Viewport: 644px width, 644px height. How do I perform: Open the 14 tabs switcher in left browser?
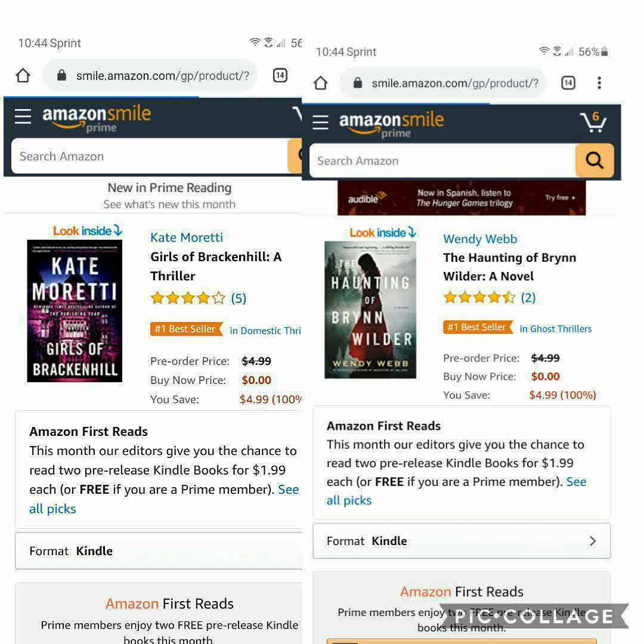(x=280, y=75)
